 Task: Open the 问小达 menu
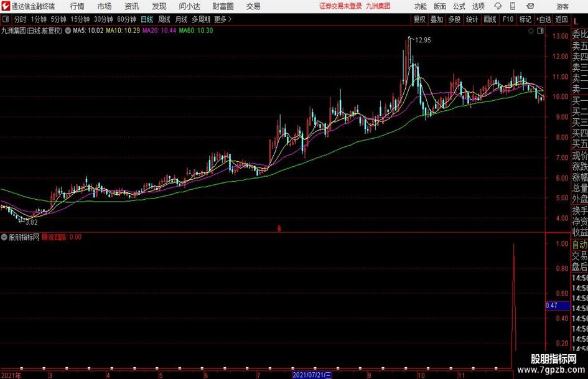(189, 6)
